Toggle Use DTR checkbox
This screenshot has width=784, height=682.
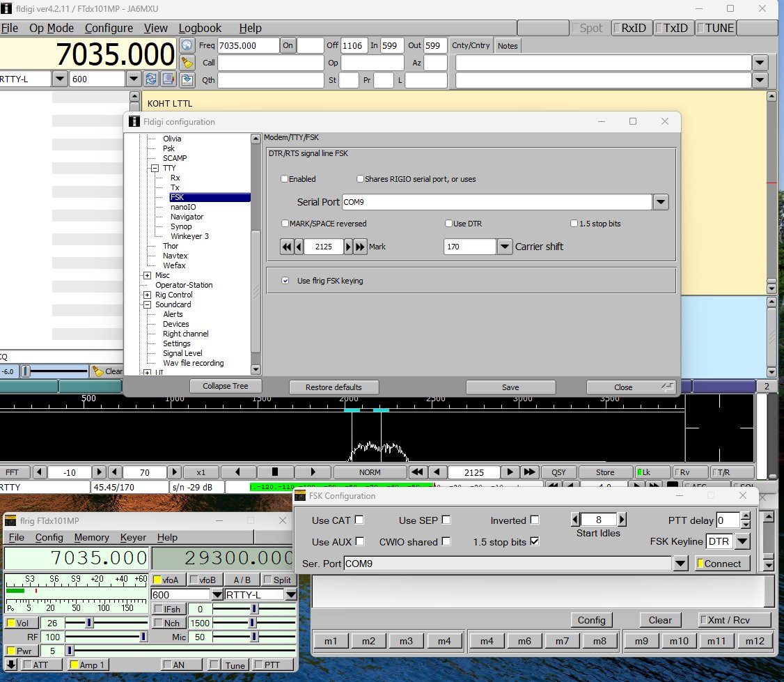coord(448,223)
